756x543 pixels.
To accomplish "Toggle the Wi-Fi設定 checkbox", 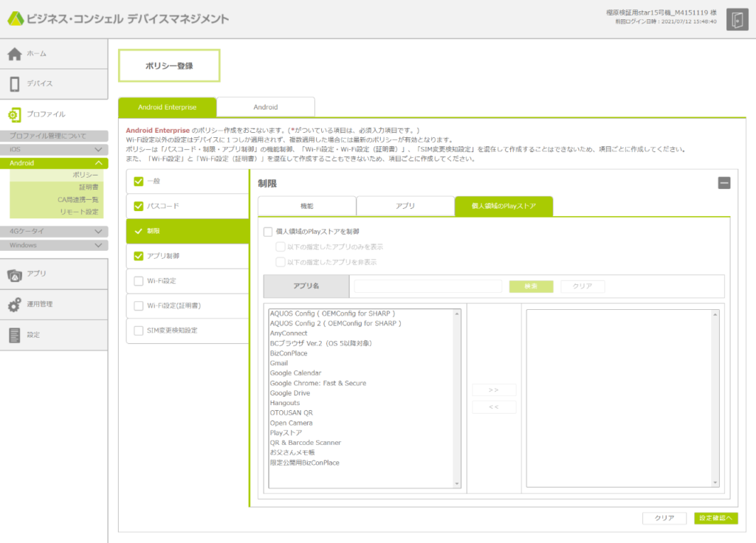I will tap(139, 281).
